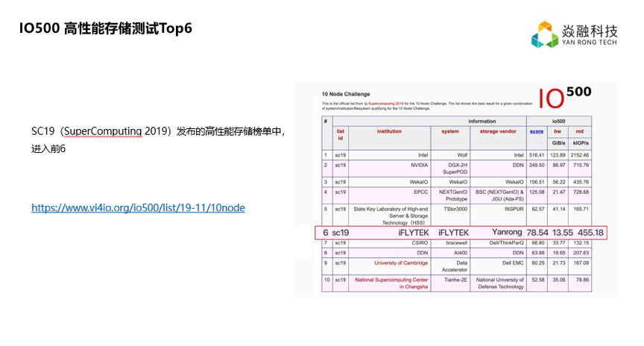Click the 'SuperComputing 2019' text in the paragraph
644x346 pixels.
[x=103, y=131]
